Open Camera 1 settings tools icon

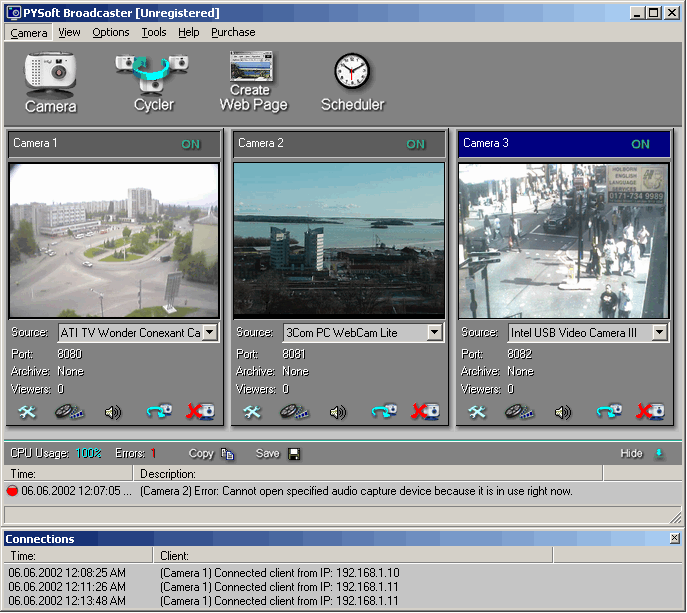pos(28,411)
